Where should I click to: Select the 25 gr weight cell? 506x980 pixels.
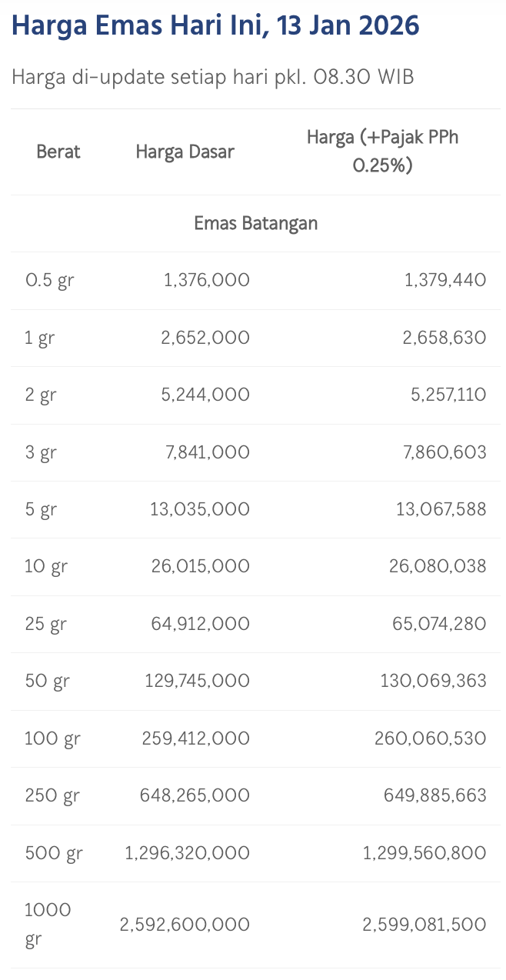click(45, 624)
